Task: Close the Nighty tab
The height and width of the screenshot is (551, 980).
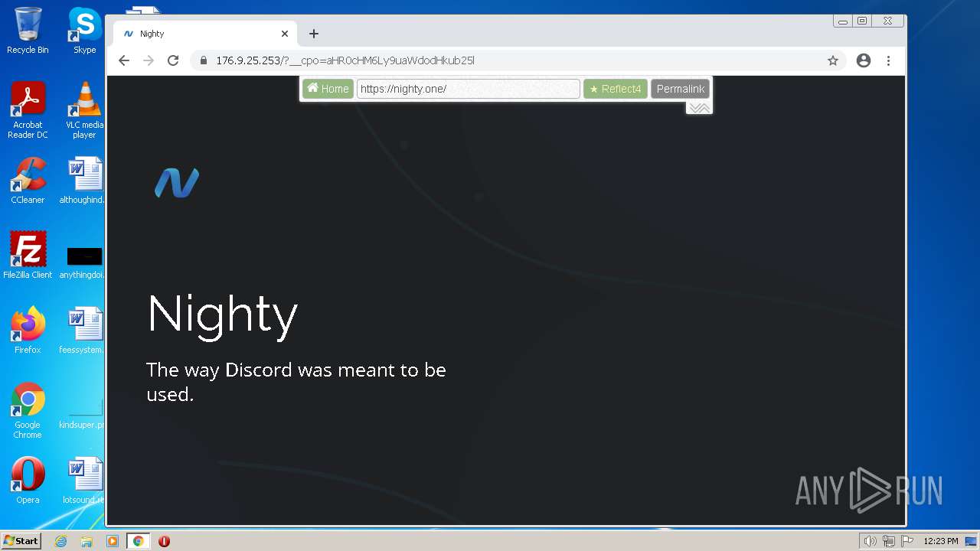Action: tap(285, 34)
